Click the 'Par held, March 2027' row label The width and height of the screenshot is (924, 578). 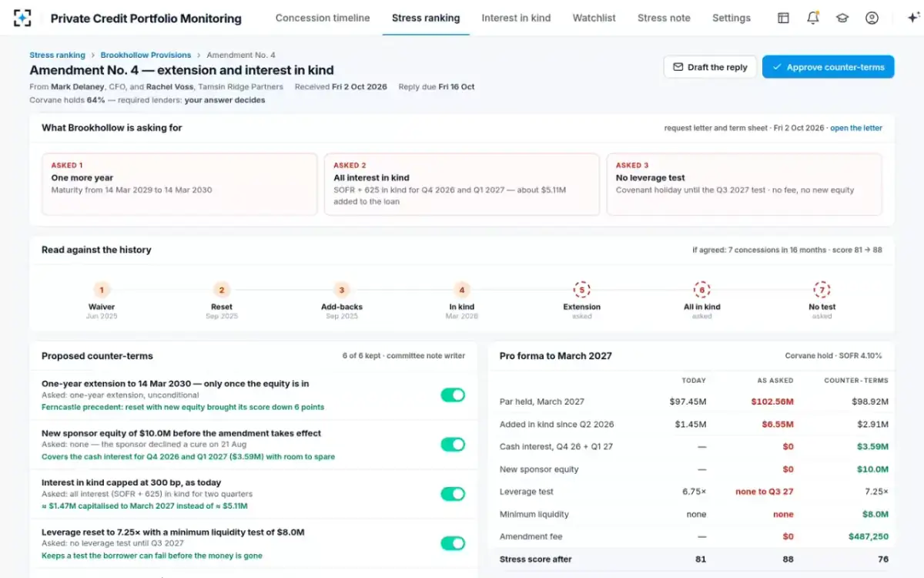point(542,402)
